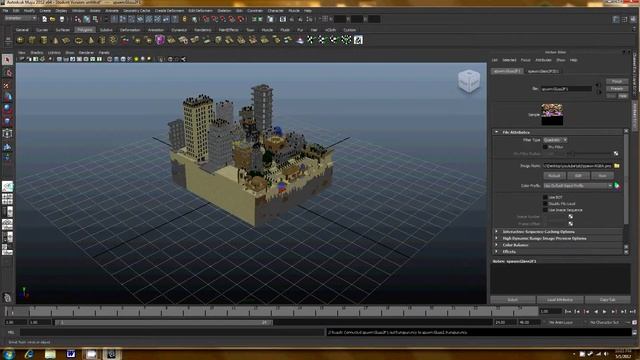This screenshot has height=360, width=640.
Task: Open the Animation menu set dropdown
Action: pyautogui.click(x=20, y=18)
